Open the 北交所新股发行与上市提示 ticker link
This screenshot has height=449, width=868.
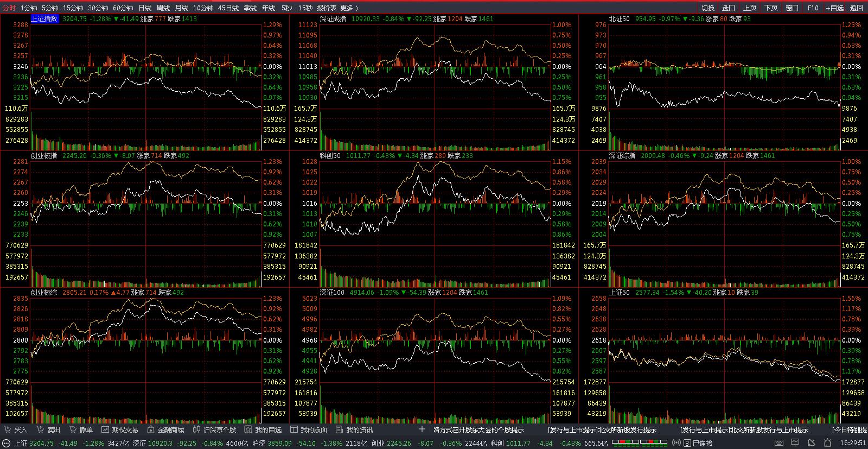click(x=744, y=429)
